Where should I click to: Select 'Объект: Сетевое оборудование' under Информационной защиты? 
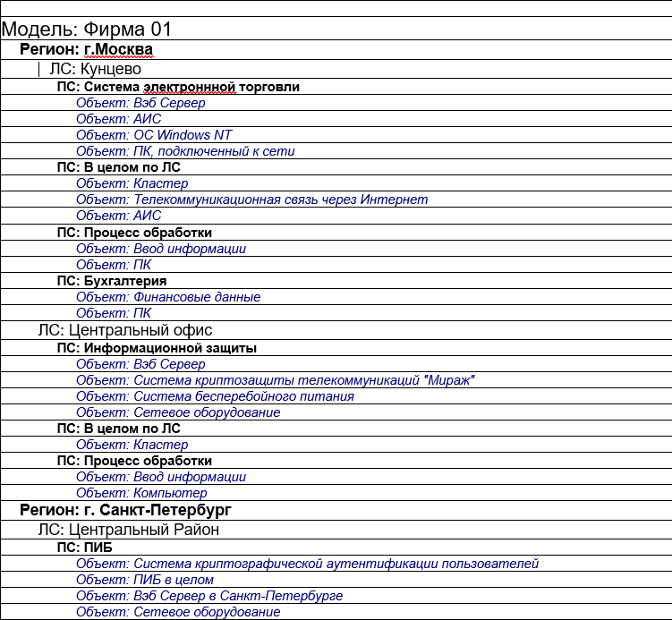(178, 412)
